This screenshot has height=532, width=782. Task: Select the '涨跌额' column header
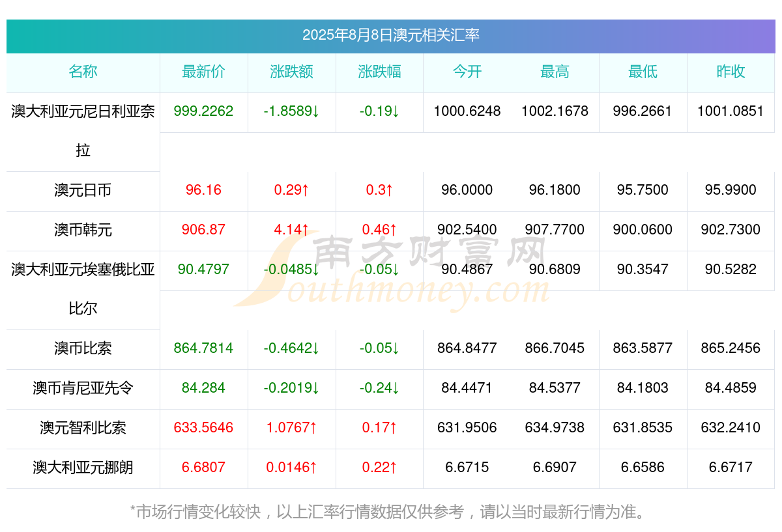292,72
